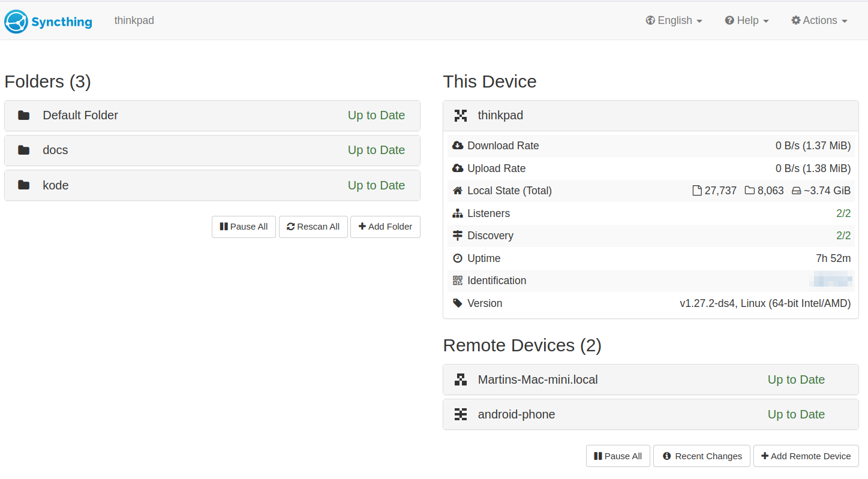
Task: Expand the kode folder panel
Action: 212,185
